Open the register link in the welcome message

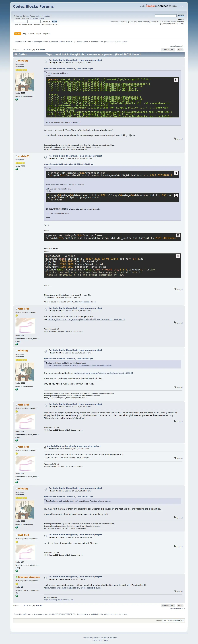(46, 16)
